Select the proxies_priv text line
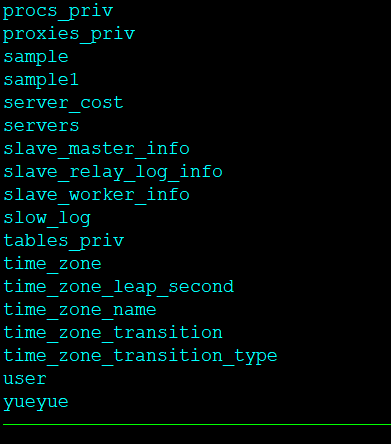The image size is (391, 444). [x=69, y=35]
